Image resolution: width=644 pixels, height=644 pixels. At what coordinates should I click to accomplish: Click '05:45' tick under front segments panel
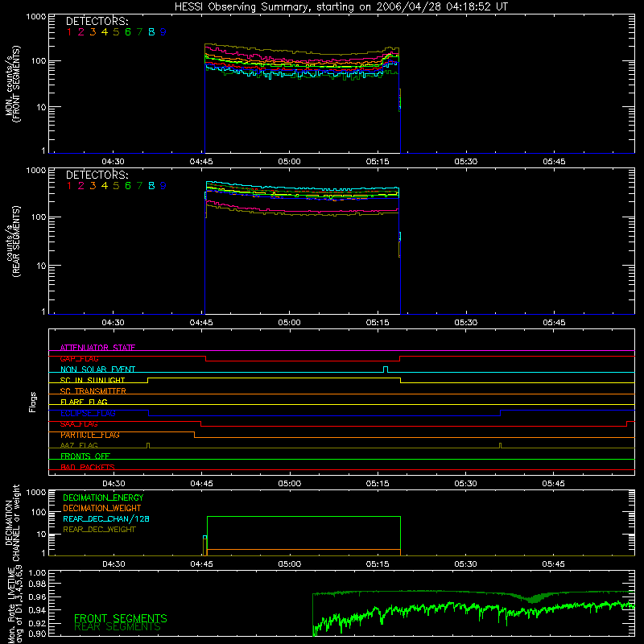[554, 162]
